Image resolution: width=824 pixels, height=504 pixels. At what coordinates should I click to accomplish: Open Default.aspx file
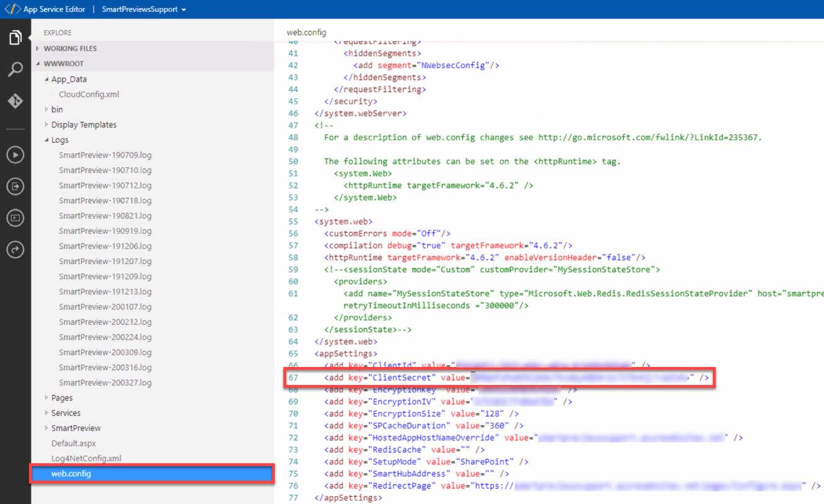click(x=73, y=443)
